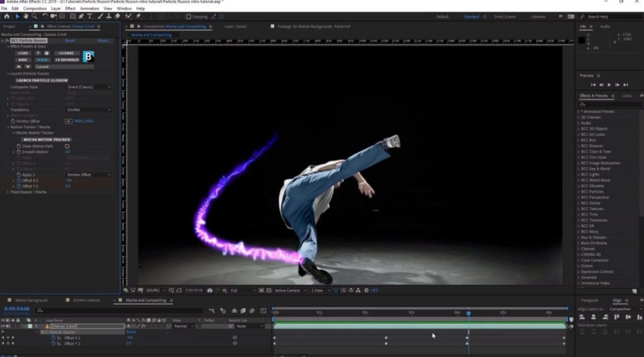Select the Rotation tool
The image size is (644, 357).
(45, 16)
